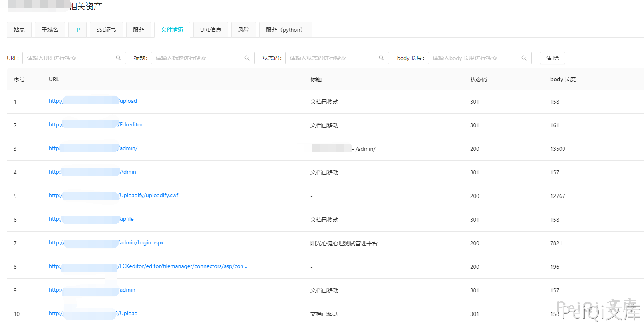Switch to the URL信息 tab

click(211, 30)
